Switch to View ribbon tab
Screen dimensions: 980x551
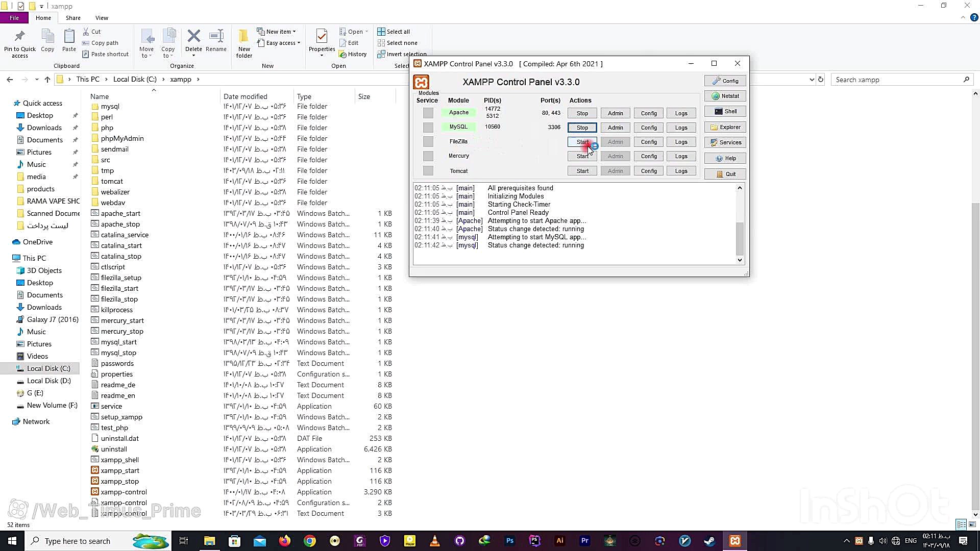coord(102,18)
